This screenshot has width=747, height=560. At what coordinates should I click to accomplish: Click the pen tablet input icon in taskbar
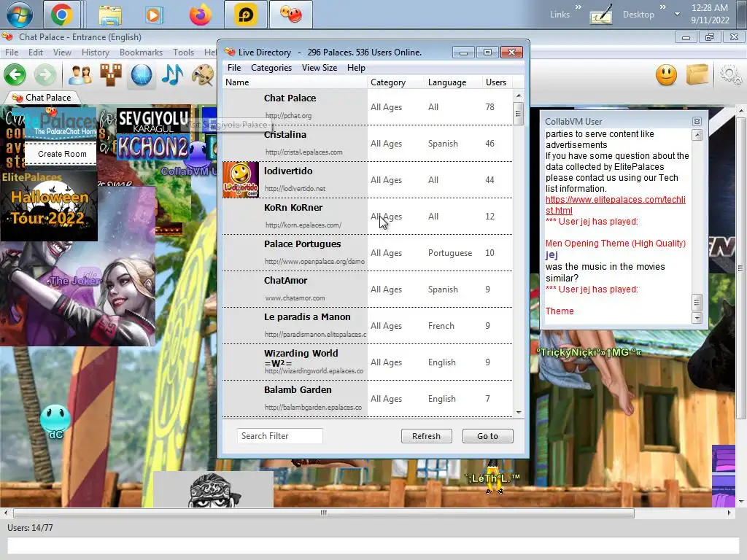[601, 15]
